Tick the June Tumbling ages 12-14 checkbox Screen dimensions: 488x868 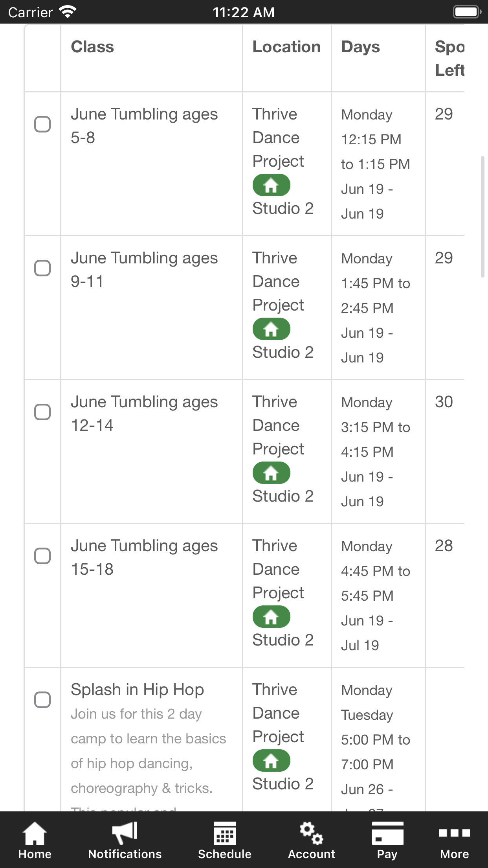click(x=42, y=412)
